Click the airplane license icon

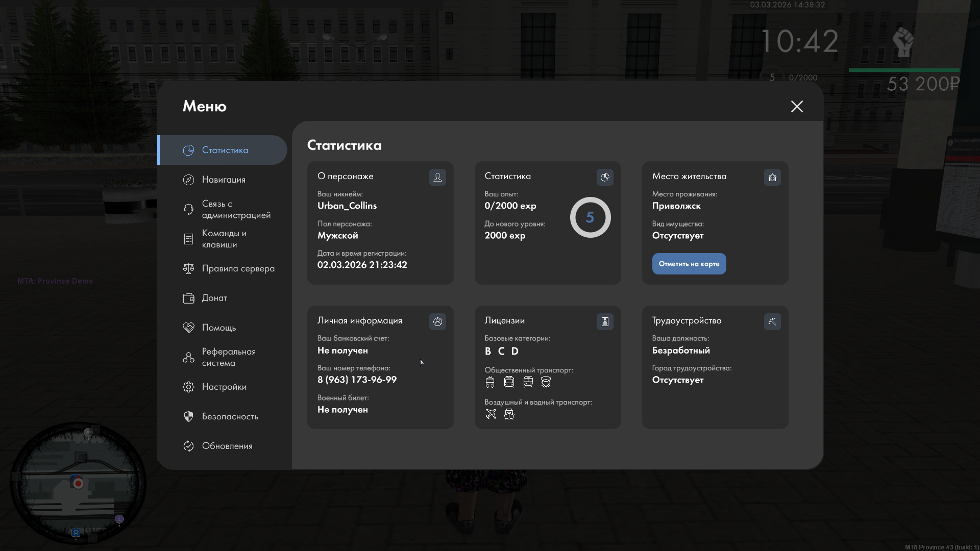point(491,414)
